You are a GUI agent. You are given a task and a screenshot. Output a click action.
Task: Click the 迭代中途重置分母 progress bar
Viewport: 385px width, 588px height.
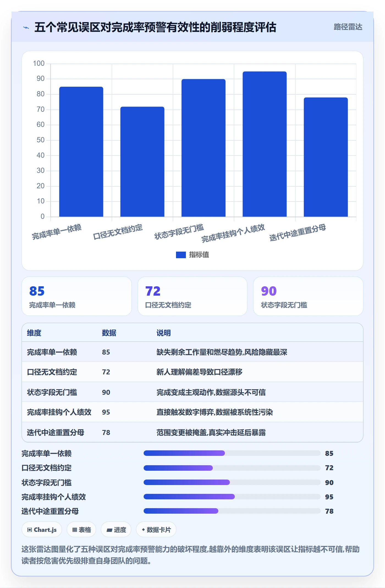tap(232, 511)
